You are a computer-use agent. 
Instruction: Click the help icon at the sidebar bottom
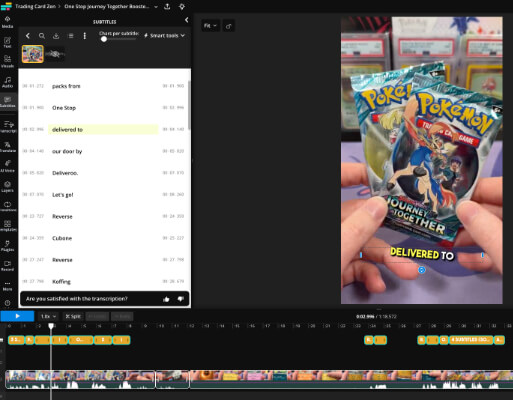[x=7, y=303]
